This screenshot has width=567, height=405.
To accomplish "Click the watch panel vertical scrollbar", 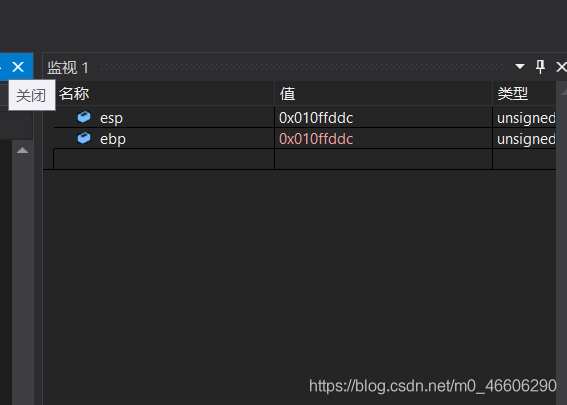I will pos(561,242).
